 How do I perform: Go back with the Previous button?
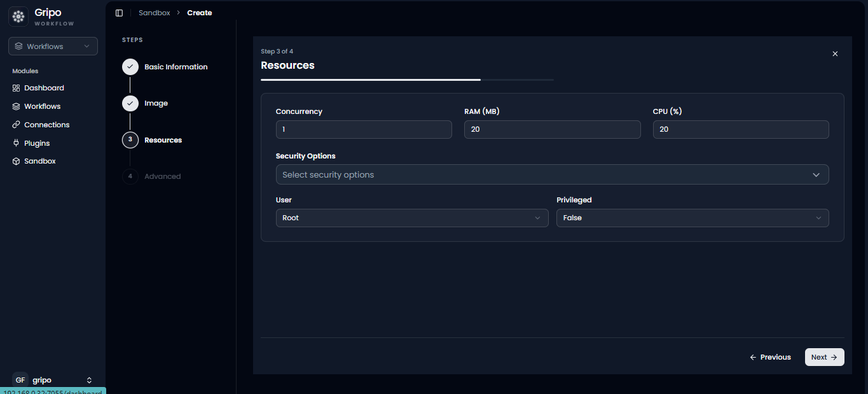[770, 357]
